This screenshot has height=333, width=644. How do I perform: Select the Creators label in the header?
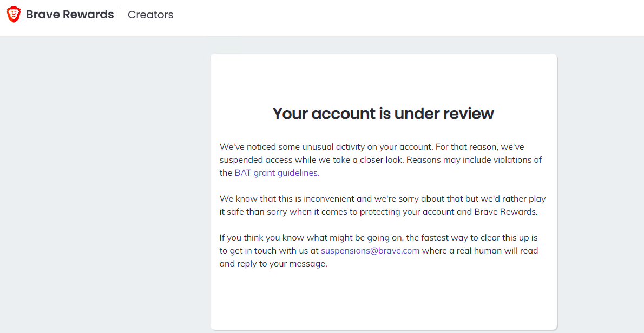150,15
